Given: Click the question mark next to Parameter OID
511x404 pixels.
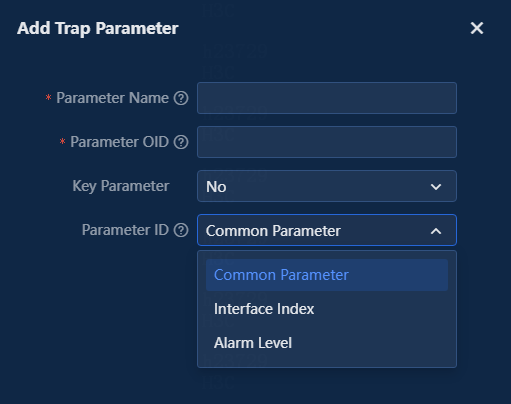Looking at the screenshot, I should tap(181, 142).
